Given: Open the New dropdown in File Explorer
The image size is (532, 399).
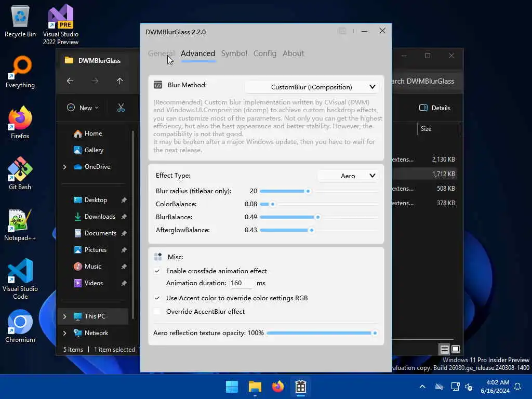Looking at the screenshot, I should pyautogui.click(x=83, y=108).
